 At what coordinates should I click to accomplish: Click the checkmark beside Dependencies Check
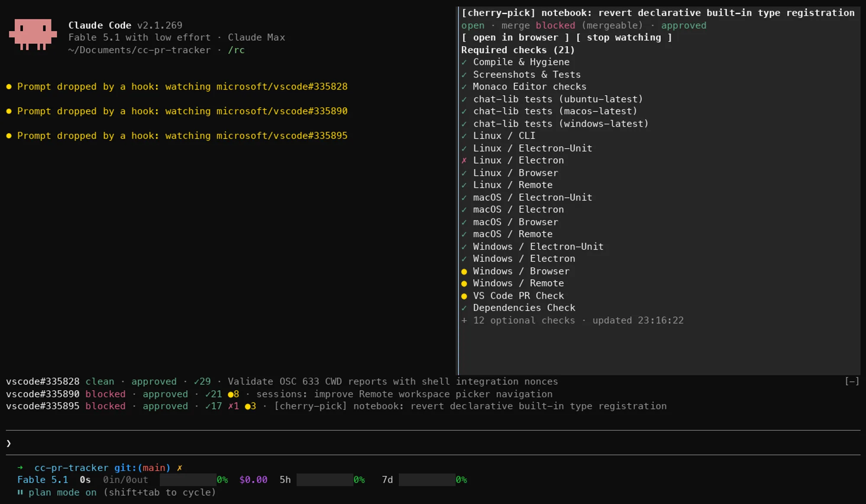pyautogui.click(x=464, y=308)
